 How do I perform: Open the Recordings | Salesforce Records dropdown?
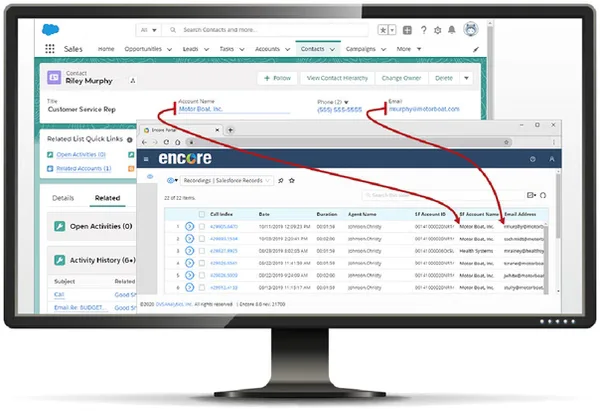click(x=227, y=180)
